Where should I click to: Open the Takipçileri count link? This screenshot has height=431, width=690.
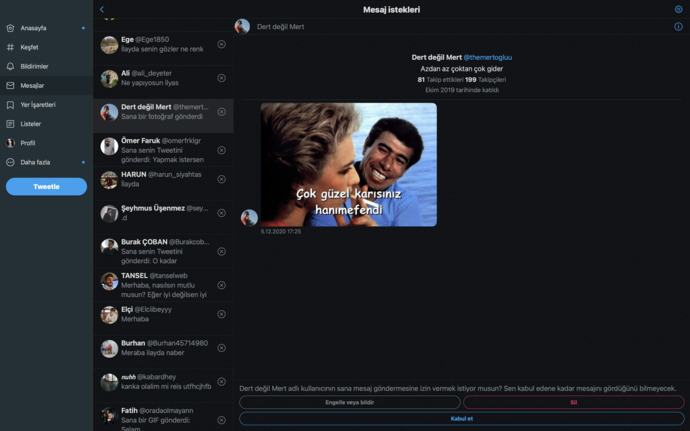(486, 80)
